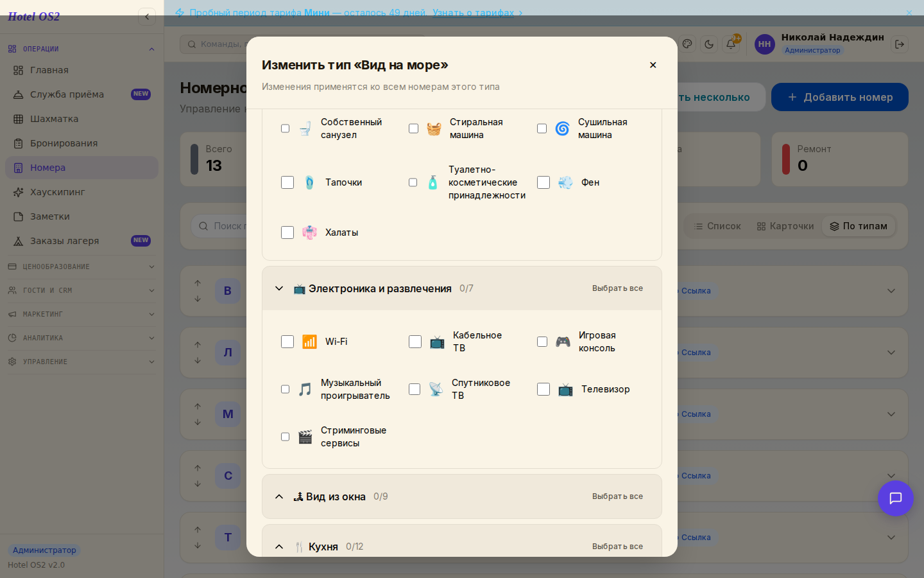Open the theme palette icon
Screen dimensions: 924x578
point(687,44)
